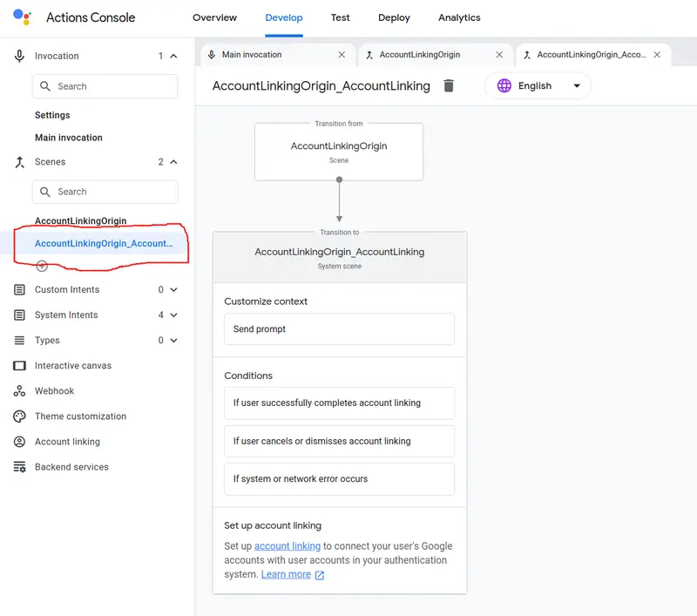Focus the Scenes search field
The image size is (697, 616).
click(x=105, y=192)
